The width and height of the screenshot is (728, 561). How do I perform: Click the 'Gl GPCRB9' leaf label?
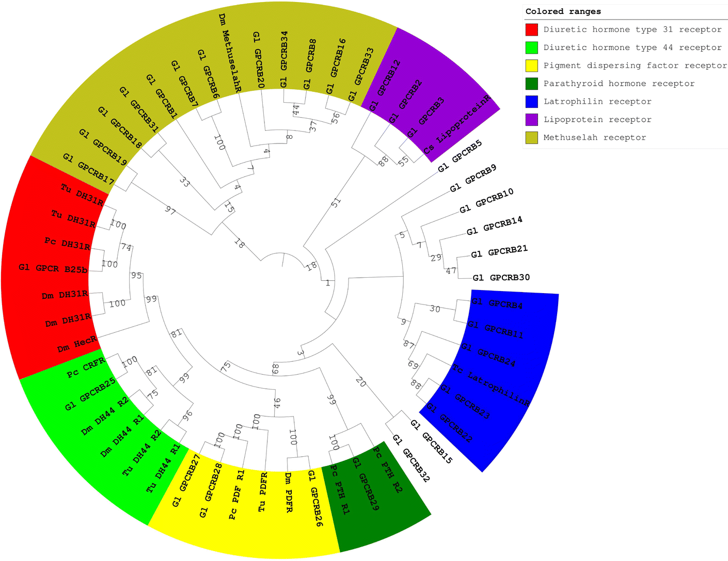[473, 178]
